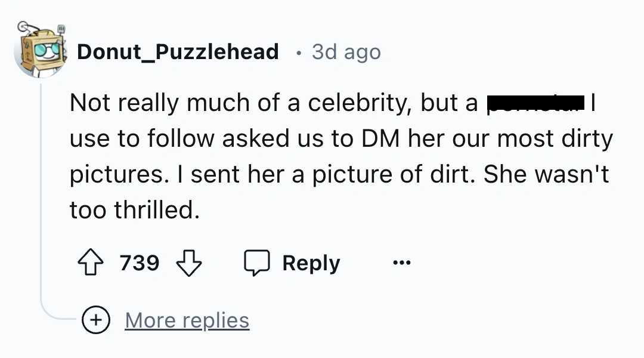Click the dot separator before 3d ago
The image size is (644, 358).
pos(298,53)
